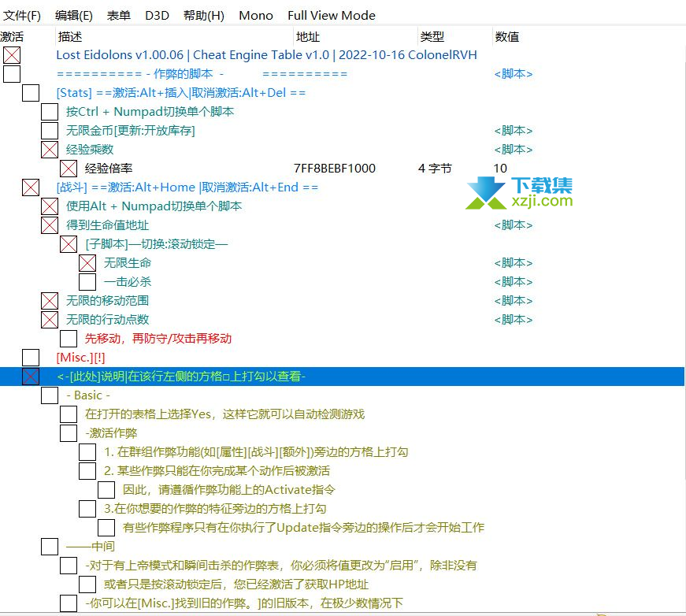Click the <脚本> value of 无限金币
Viewport: 686px width, 616px height.
pyautogui.click(x=514, y=131)
